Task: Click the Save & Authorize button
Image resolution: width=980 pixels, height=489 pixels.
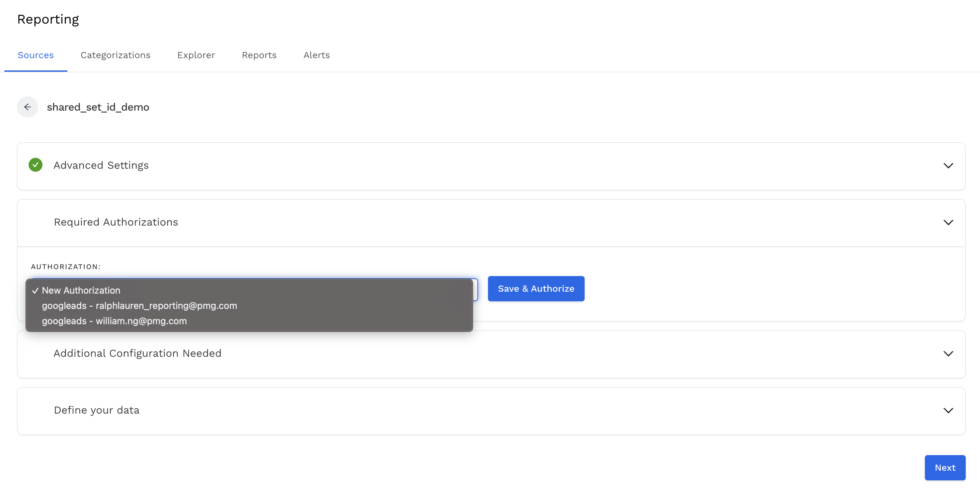Action: click(x=536, y=288)
